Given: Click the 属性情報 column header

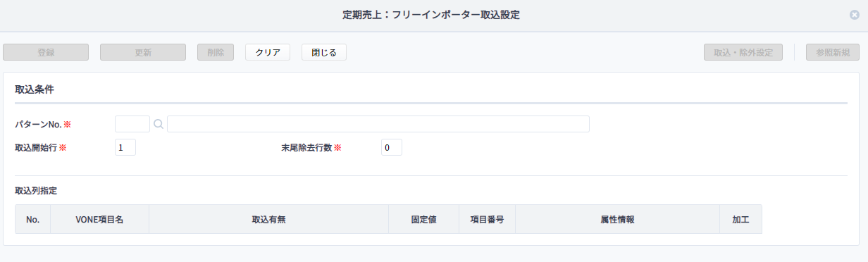Looking at the screenshot, I should tap(617, 219).
